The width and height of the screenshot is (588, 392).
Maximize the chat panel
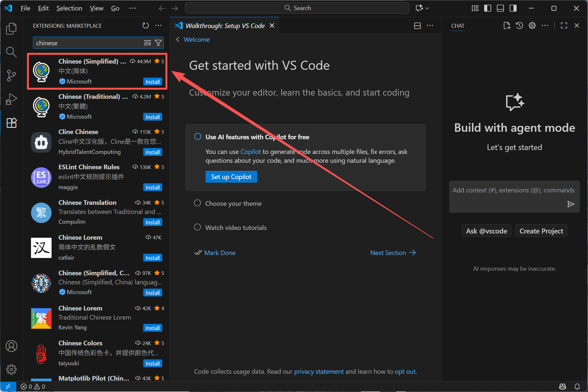tap(564, 25)
